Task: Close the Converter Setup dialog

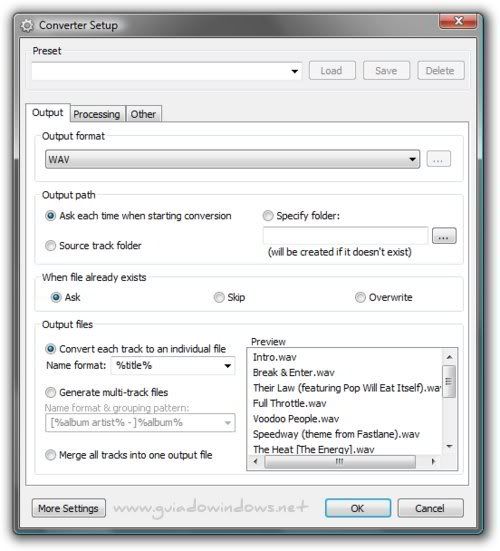Action: (x=458, y=21)
